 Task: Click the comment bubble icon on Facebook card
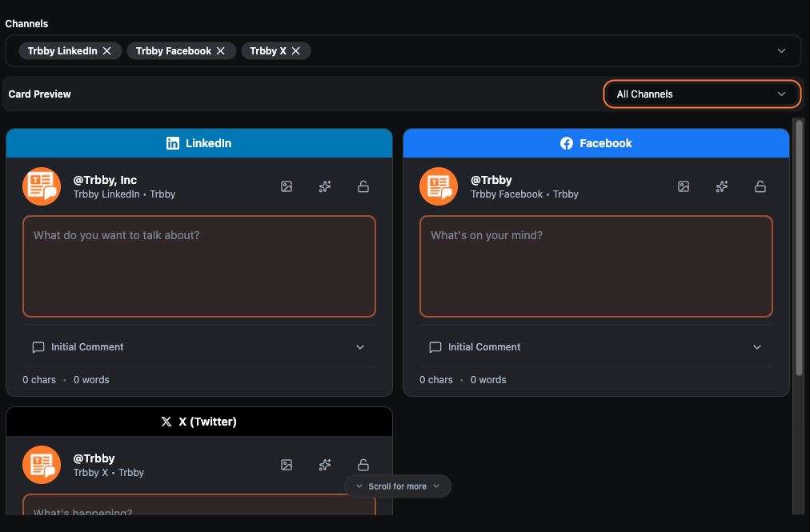[435, 347]
